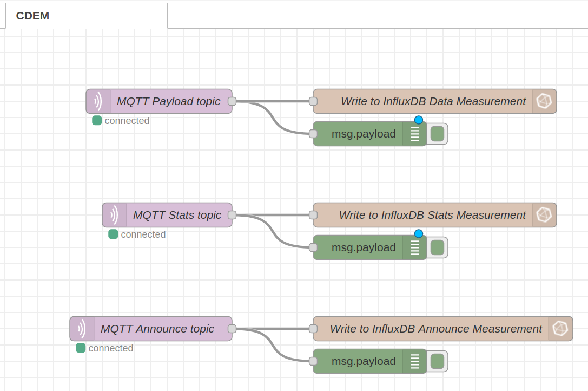Toggle debug output on bottom msg.payload node
This screenshot has width=588, height=391.
(437, 361)
